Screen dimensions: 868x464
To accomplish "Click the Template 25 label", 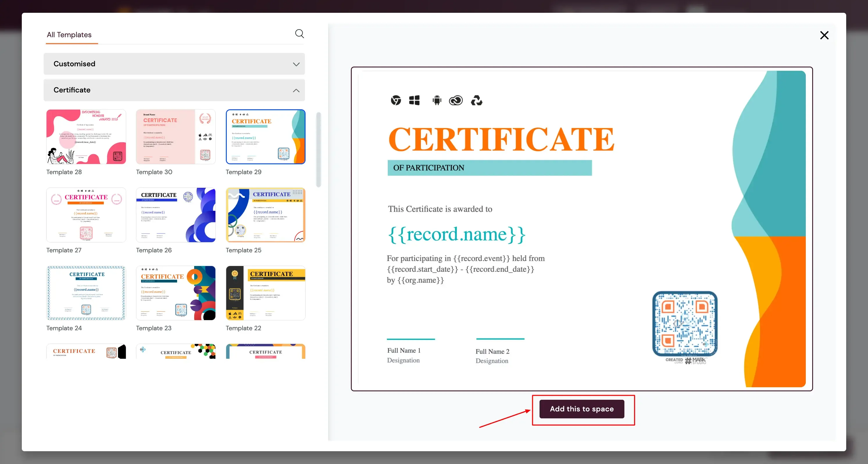I will [x=243, y=250].
